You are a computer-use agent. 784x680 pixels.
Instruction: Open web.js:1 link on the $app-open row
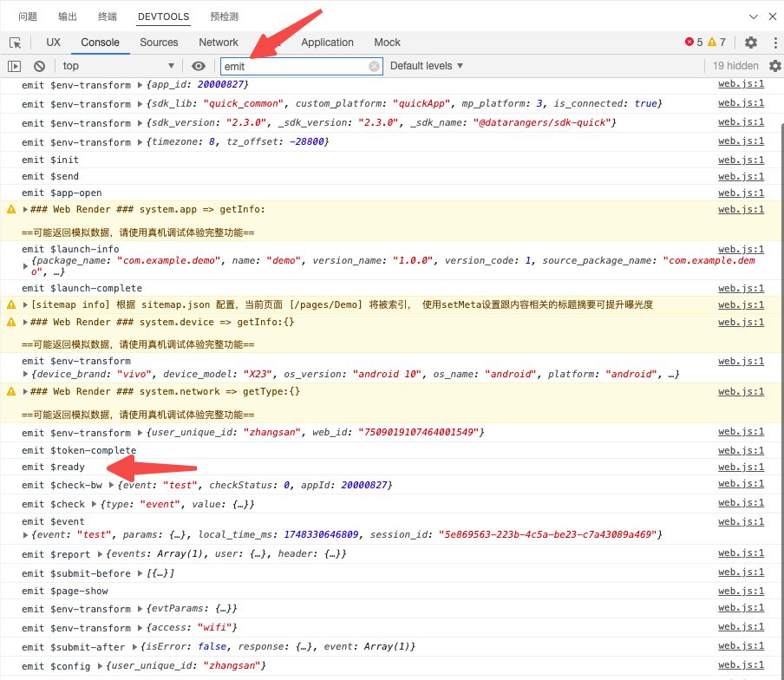click(741, 193)
